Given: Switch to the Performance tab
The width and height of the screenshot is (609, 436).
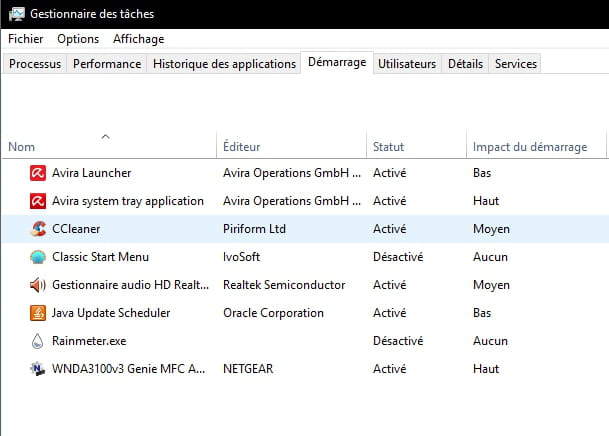Looking at the screenshot, I should click(107, 64).
